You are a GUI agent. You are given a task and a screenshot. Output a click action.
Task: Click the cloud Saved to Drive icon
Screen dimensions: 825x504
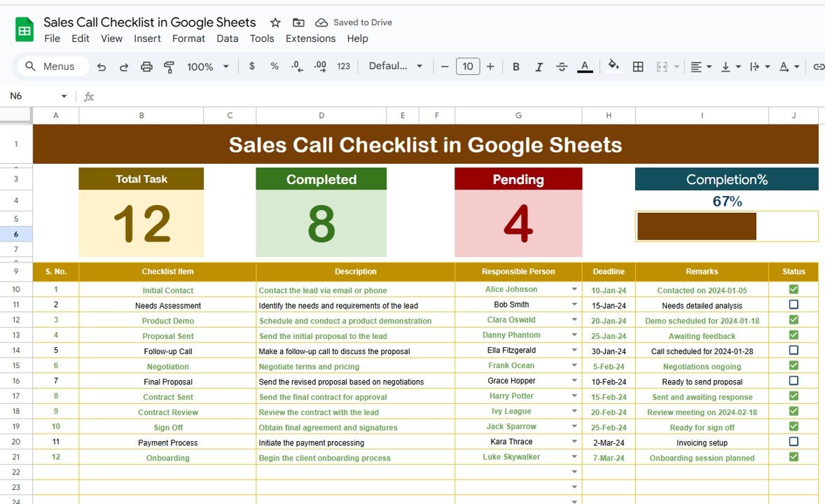pos(321,22)
